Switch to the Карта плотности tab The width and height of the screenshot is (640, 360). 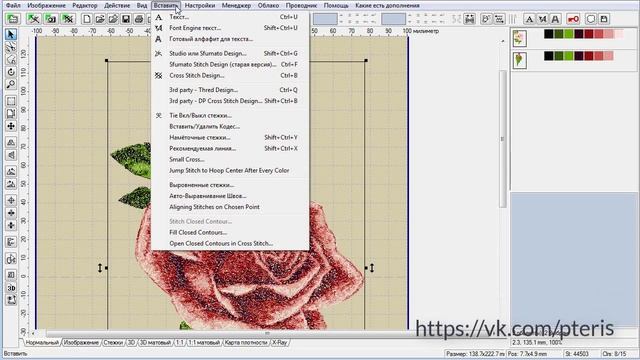click(x=246, y=342)
